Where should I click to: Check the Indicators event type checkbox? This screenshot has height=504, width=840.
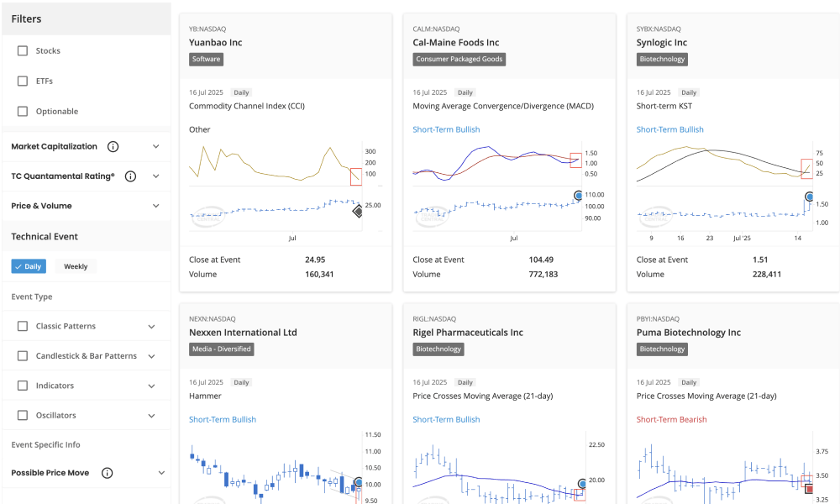(x=23, y=386)
